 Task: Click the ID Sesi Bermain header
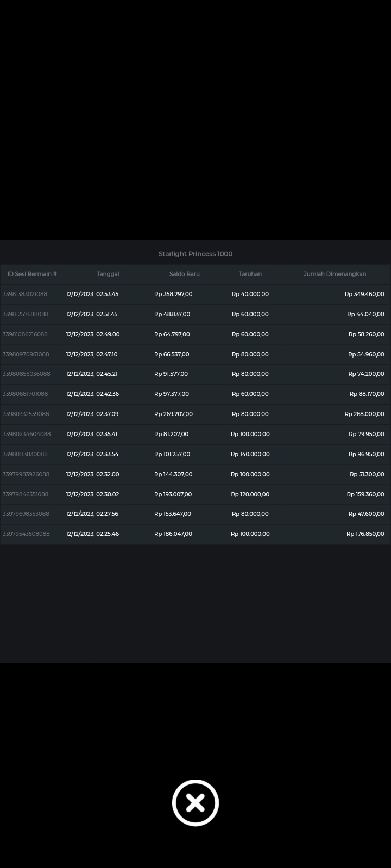pos(32,274)
